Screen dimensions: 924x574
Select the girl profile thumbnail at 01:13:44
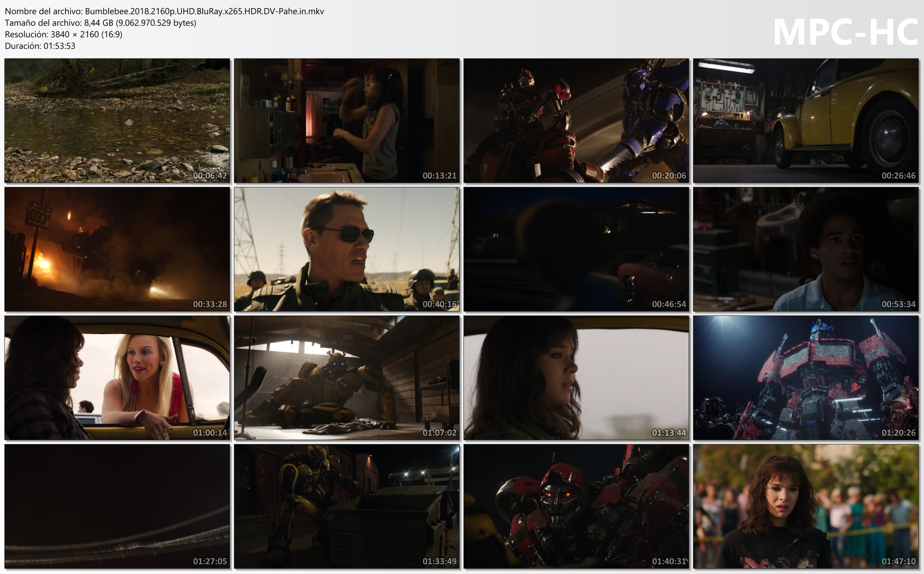[x=576, y=378]
